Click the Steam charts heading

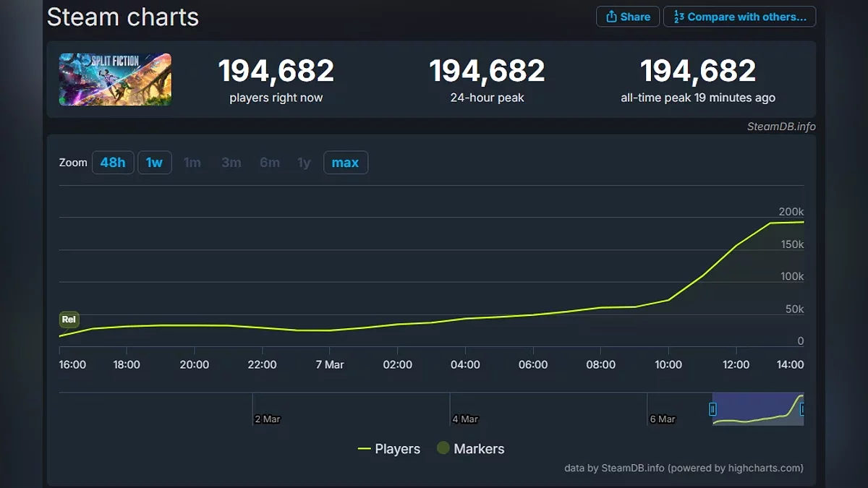[123, 17]
